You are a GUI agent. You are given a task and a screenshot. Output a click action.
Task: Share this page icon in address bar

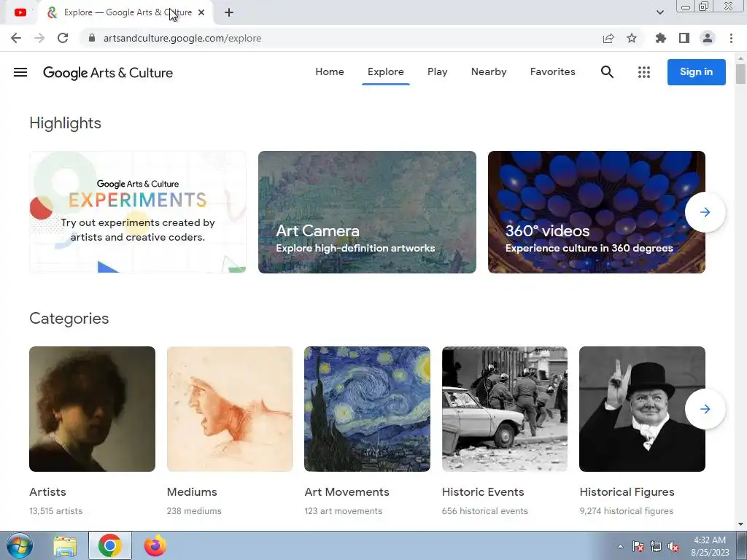point(608,38)
